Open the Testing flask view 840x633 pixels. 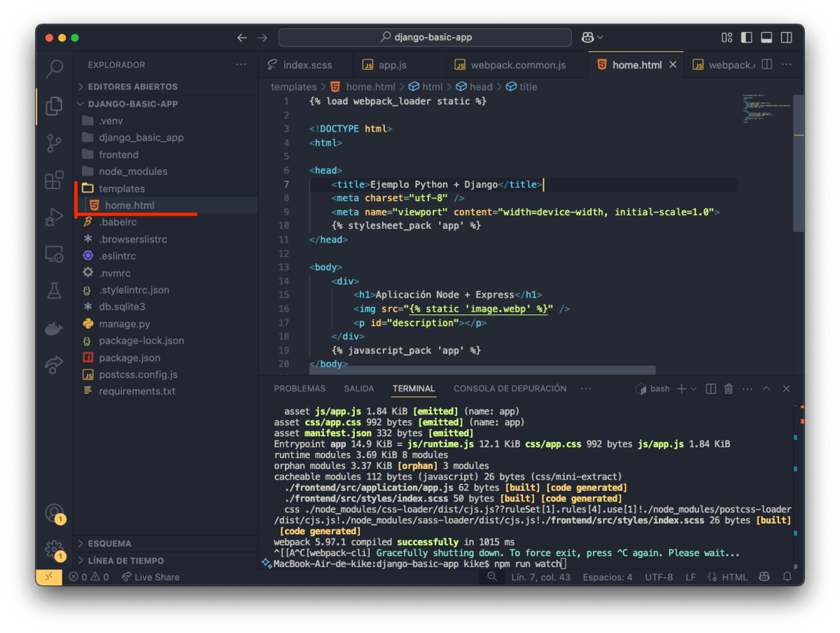54,291
